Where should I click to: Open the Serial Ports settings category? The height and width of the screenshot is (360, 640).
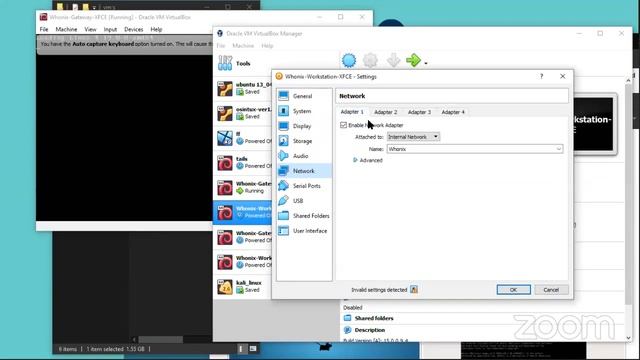(304, 186)
